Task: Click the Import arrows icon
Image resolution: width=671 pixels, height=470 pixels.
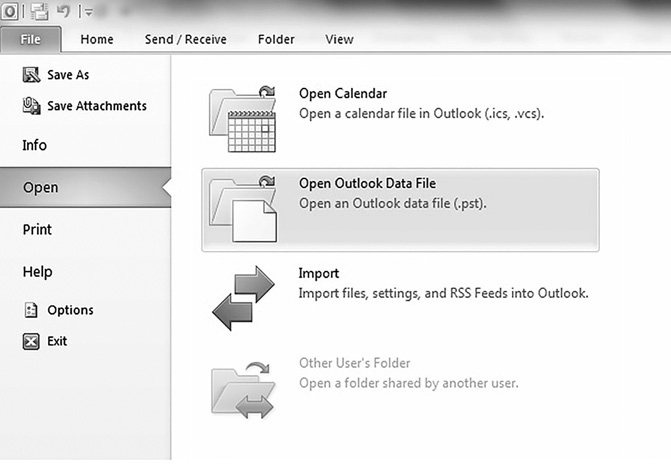Action: 243,296
